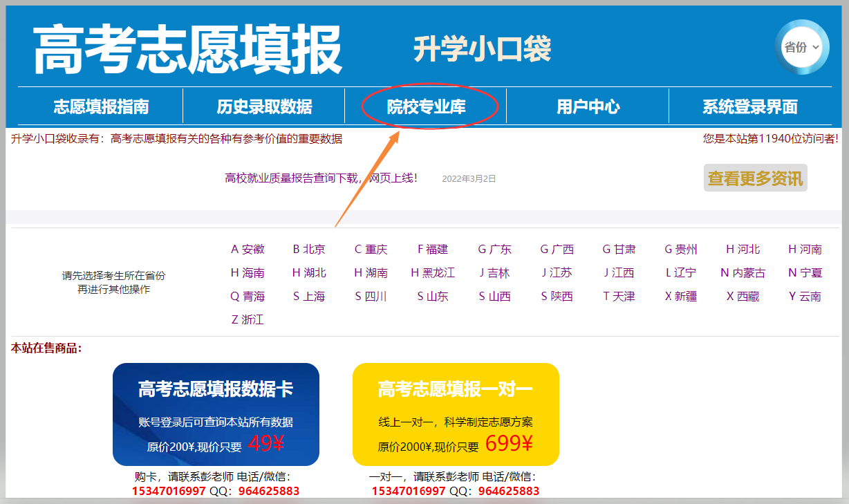This screenshot has width=849, height=504.
Task: Pick N 内蒙古 in the province list
Action: coord(743,273)
